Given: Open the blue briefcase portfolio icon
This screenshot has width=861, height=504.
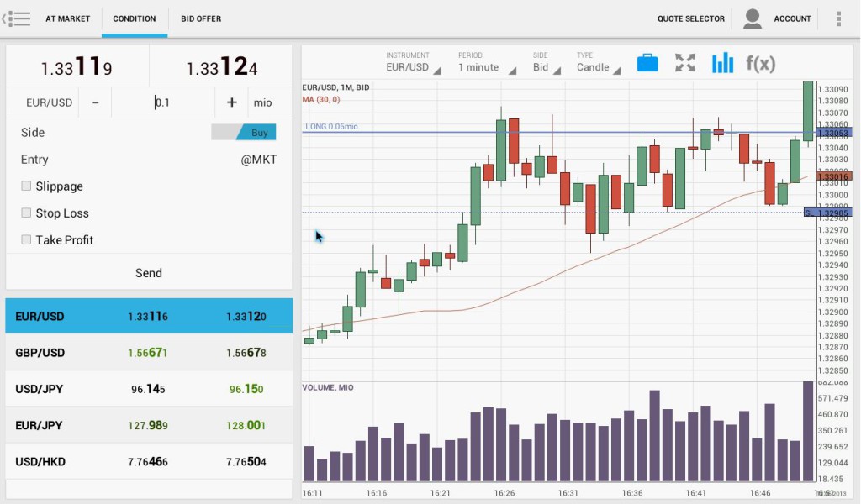Looking at the screenshot, I should 647,63.
